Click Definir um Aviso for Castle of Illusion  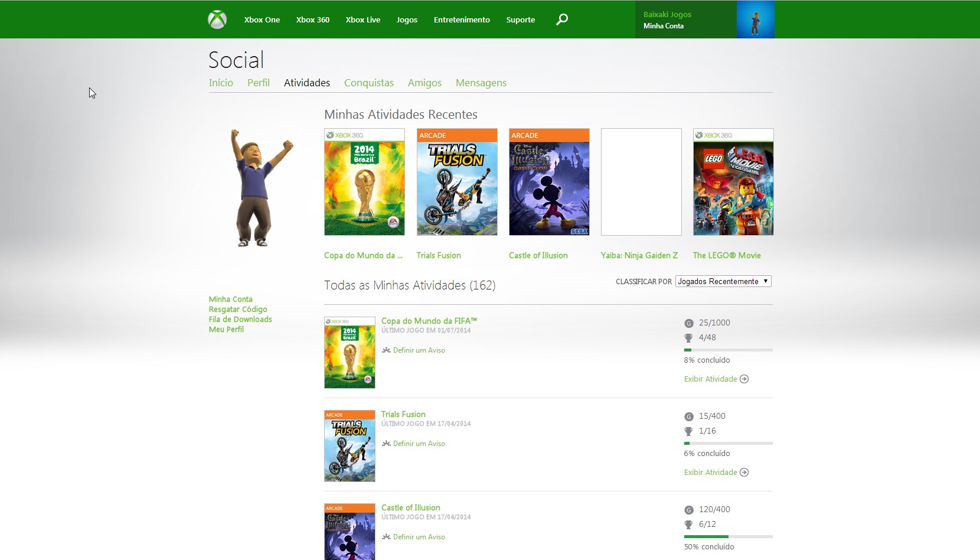point(419,537)
